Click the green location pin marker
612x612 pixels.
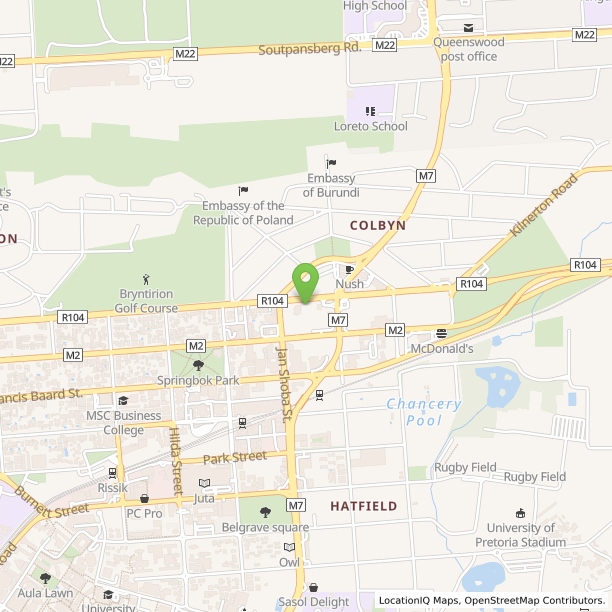(x=306, y=283)
